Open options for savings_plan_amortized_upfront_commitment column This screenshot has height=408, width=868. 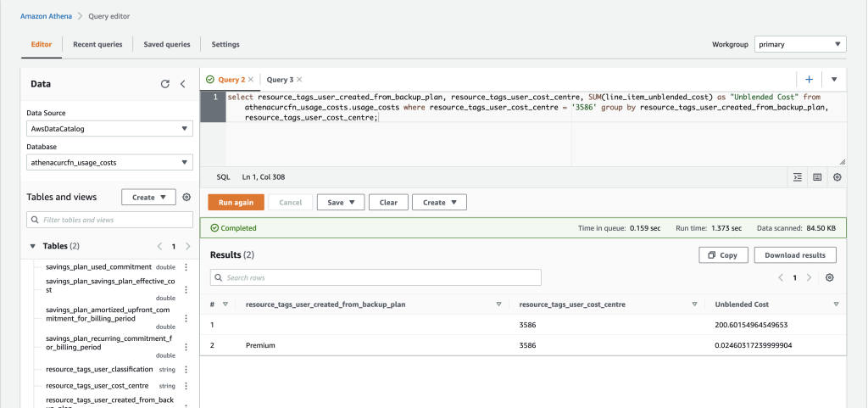(186, 318)
